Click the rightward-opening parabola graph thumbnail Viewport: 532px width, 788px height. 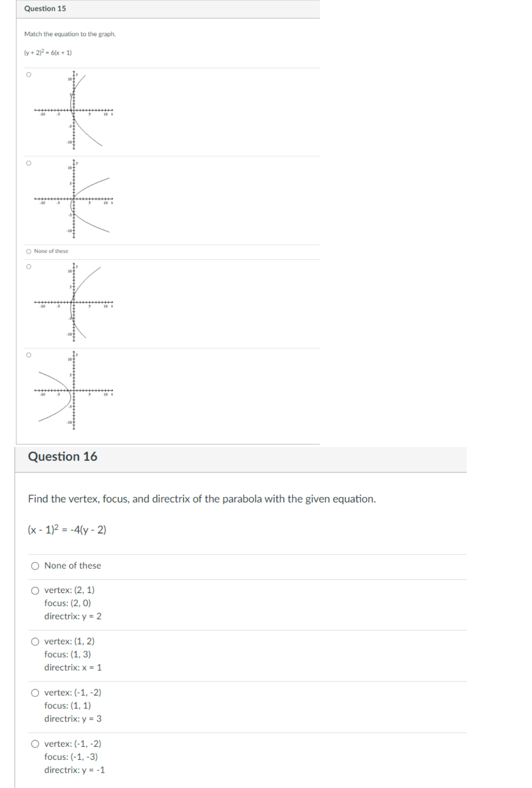click(x=74, y=199)
